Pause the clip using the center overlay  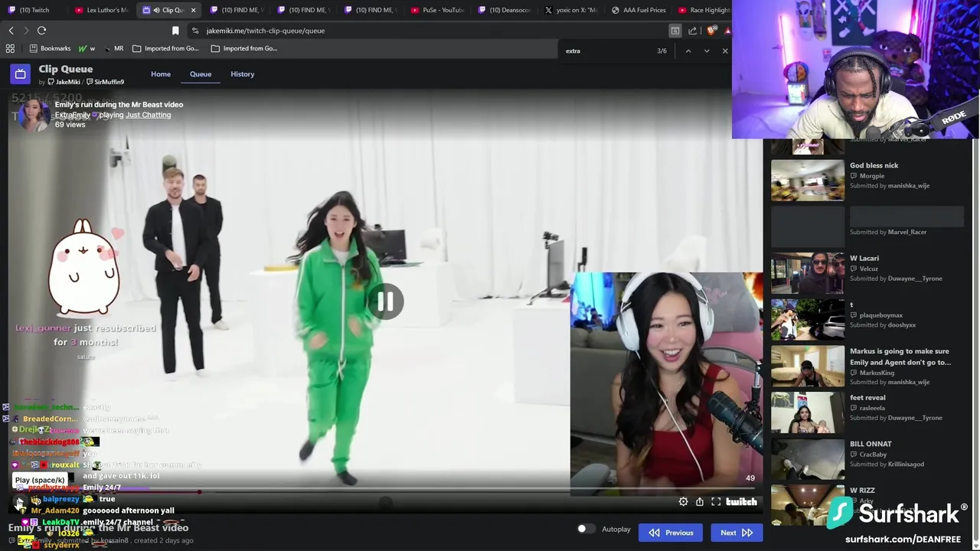pyautogui.click(x=385, y=302)
